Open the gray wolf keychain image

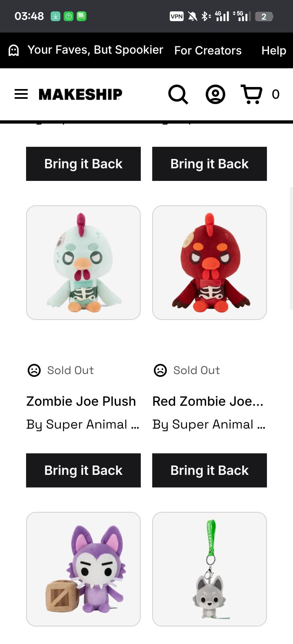(x=210, y=569)
